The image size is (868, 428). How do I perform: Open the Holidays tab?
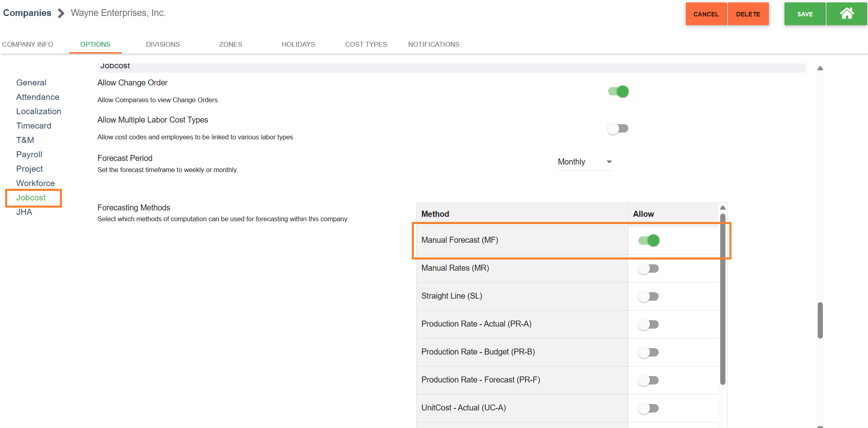pos(298,44)
